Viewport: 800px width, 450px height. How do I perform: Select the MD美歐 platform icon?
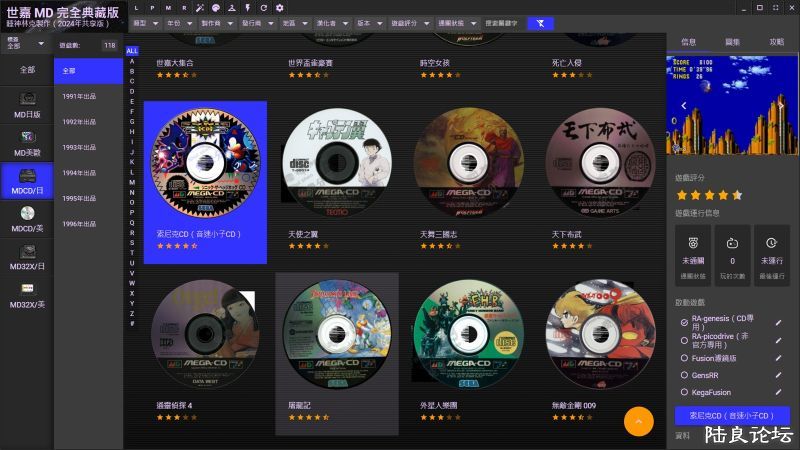pos(27,144)
